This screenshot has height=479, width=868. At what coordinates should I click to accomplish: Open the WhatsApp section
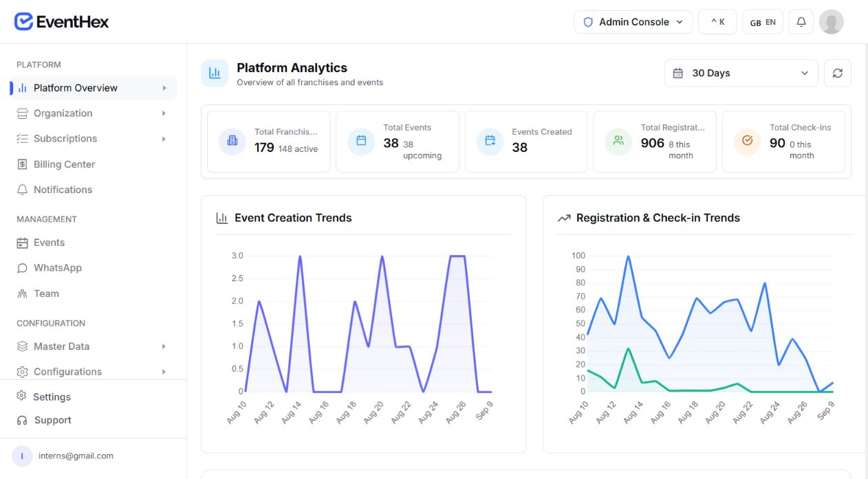pos(94,268)
